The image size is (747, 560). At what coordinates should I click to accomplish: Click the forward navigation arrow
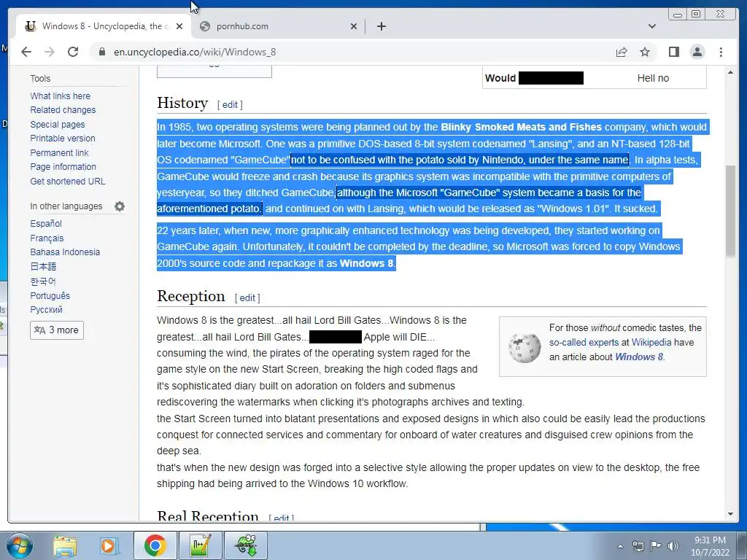(50, 52)
